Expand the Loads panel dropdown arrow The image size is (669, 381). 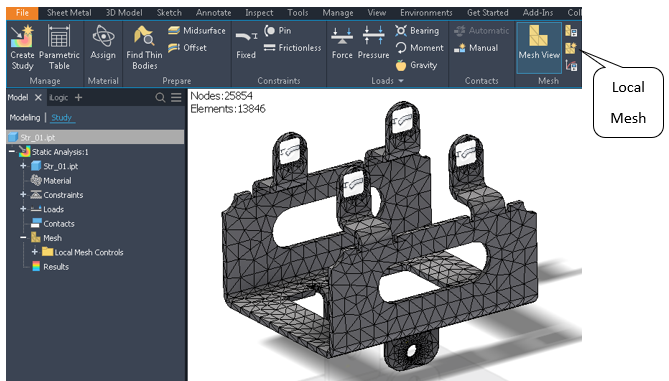tap(401, 81)
